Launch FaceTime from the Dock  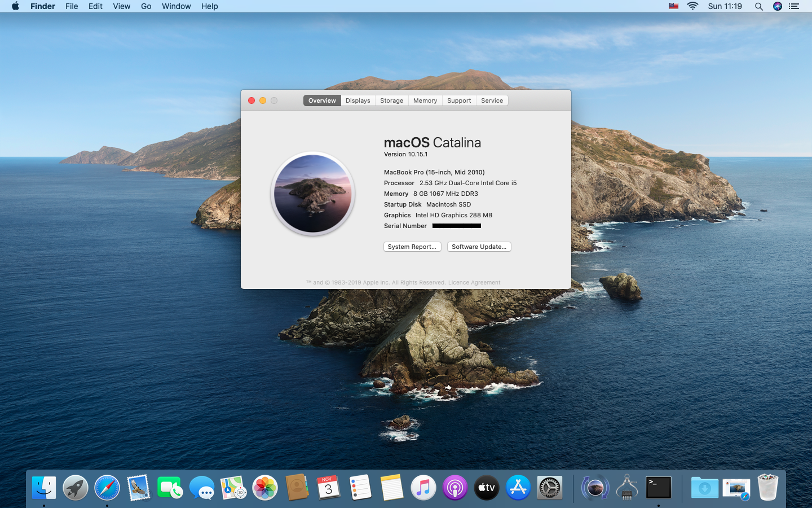pos(170,488)
